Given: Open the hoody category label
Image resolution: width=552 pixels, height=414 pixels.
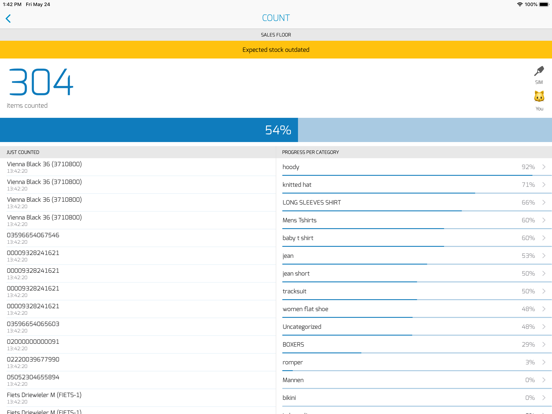Looking at the screenshot, I should point(291,167).
